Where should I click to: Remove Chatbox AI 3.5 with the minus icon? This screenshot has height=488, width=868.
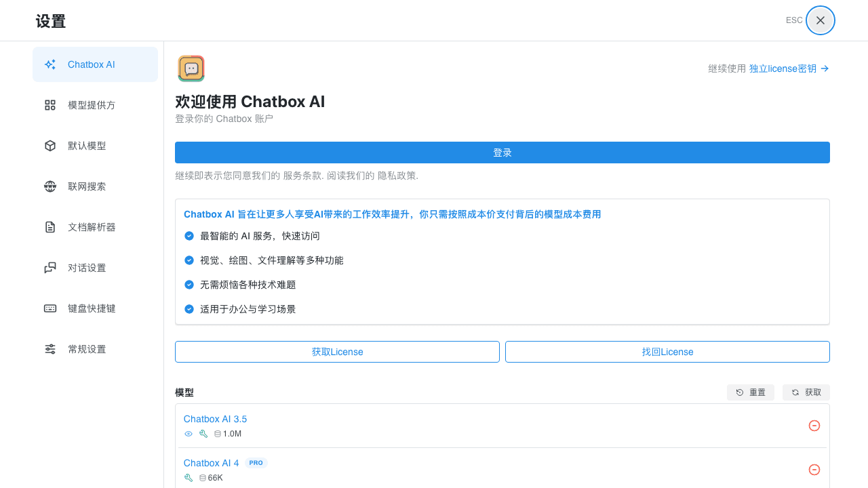click(814, 426)
